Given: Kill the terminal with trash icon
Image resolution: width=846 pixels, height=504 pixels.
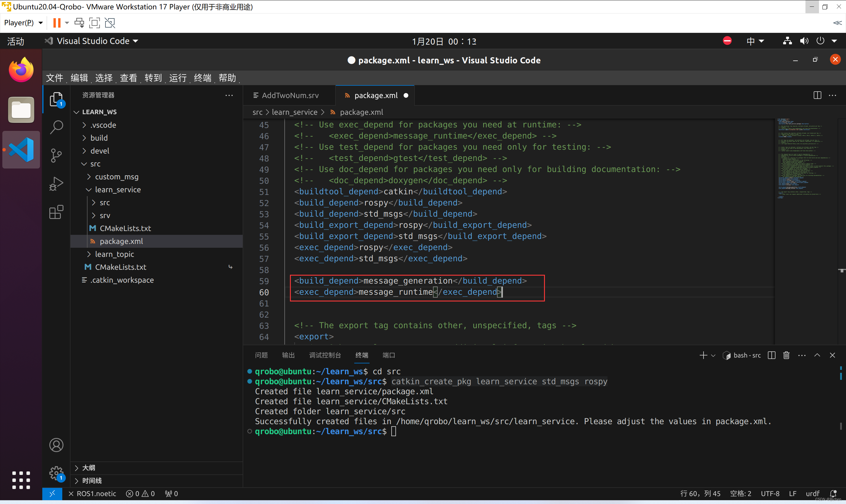Looking at the screenshot, I should [x=786, y=355].
